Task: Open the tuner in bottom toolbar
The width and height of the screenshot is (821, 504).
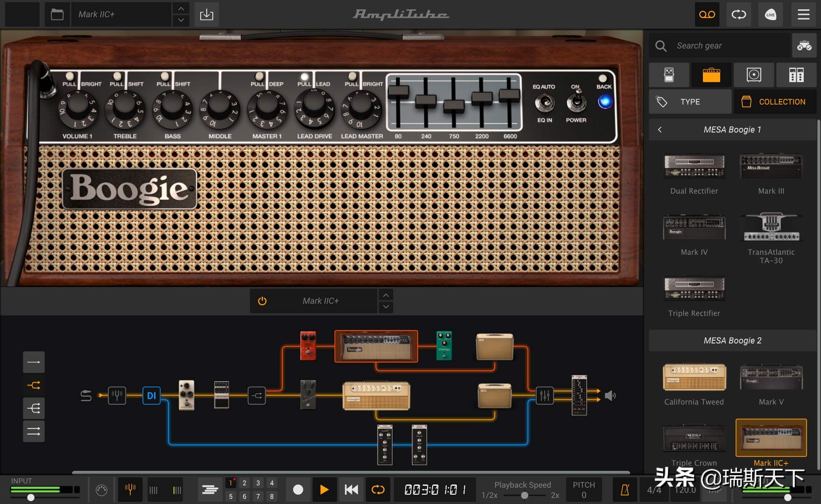Action: click(x=130, y=490)
